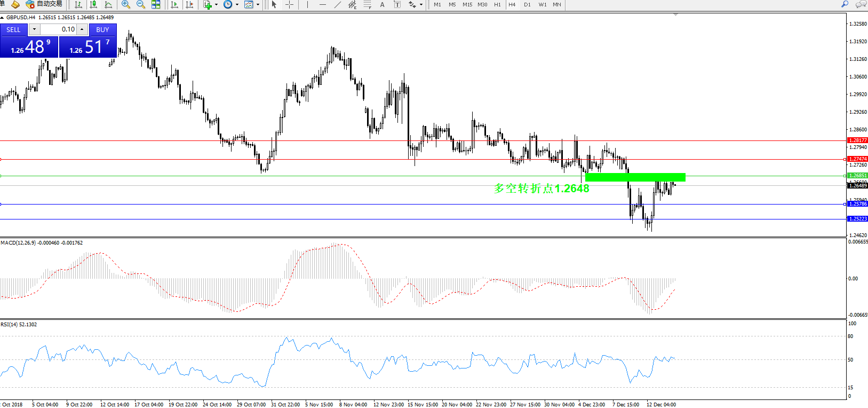Screen dimensions: 868x408
Task: Click the search magnifier in top right
Action: click(x=845, y=4)
